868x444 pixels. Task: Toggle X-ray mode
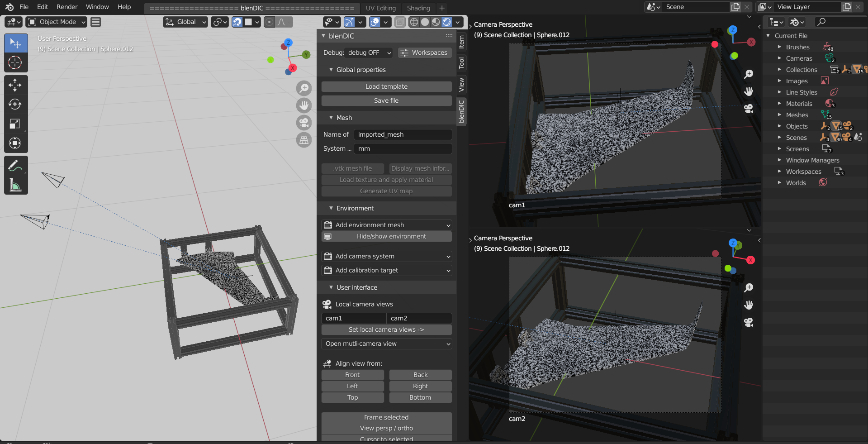[399, 22]
